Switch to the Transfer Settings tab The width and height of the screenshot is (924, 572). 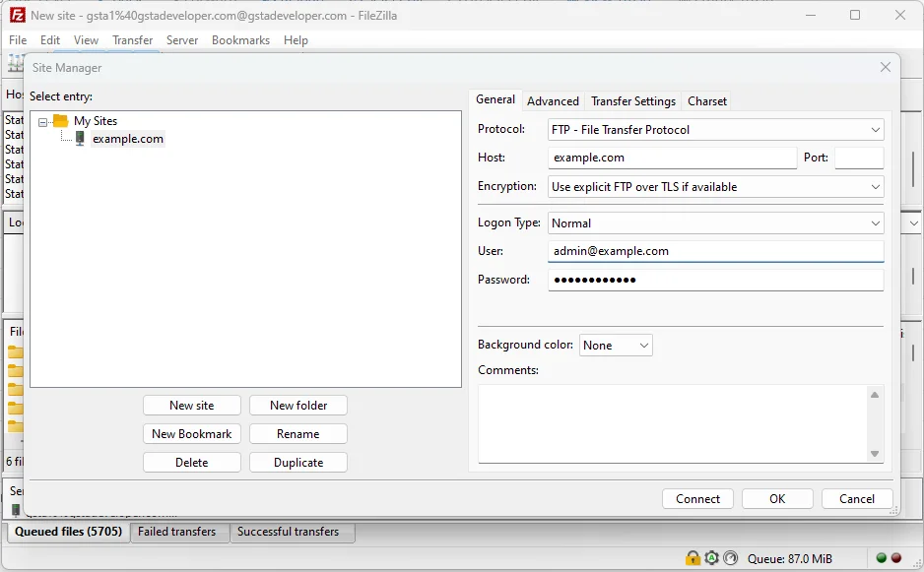(632, 101)
